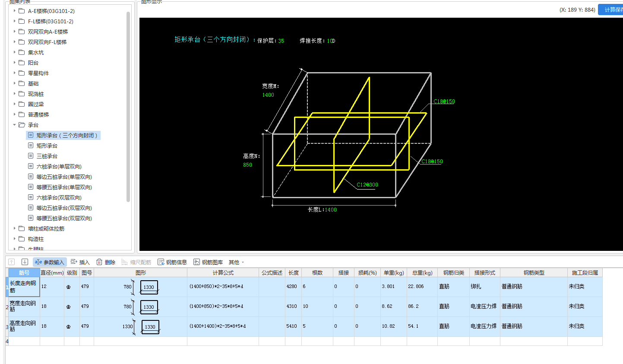Click the upper C18@150 rebar label
Viewport: 623px width, 364px height.
444,101
